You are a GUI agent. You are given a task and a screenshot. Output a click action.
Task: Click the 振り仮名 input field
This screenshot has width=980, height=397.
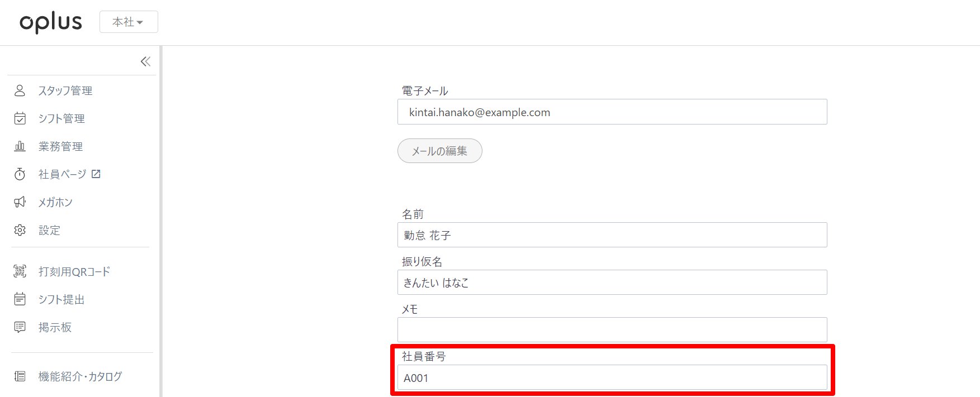coord(612,283)
